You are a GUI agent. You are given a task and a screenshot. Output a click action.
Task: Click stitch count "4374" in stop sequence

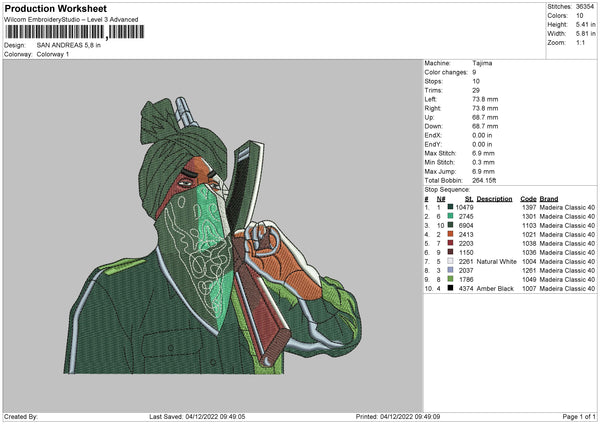coord(466,289)
